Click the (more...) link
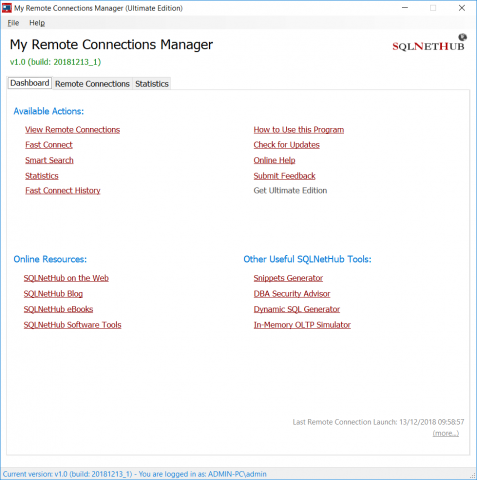 point(446,433)
